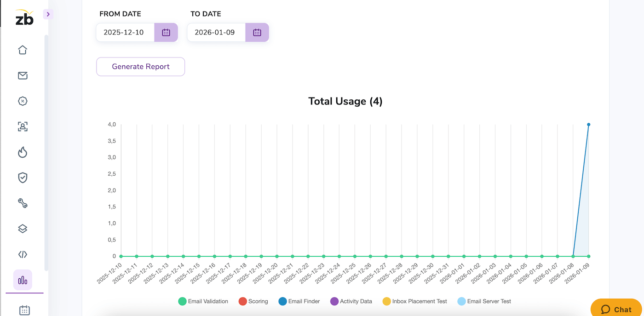Toggle the Email Validation legend series
This screenshot has width=644, height=316.
pos(203,301)
